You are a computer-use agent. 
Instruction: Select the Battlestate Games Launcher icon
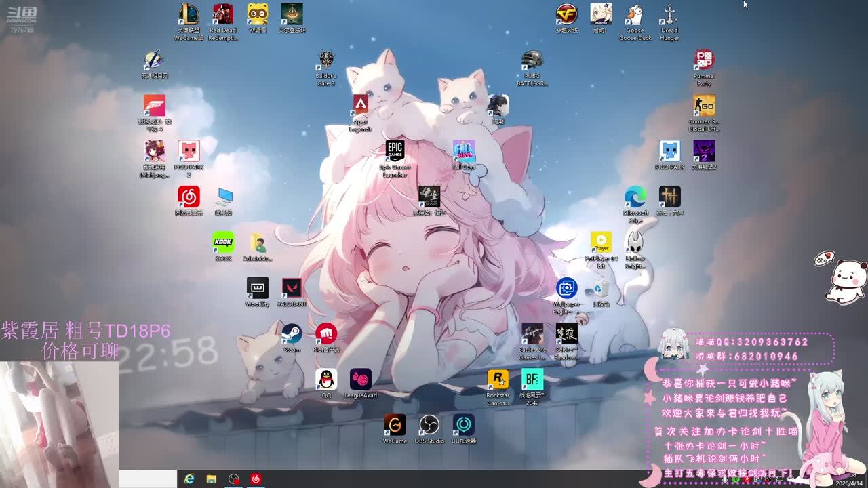532,342
